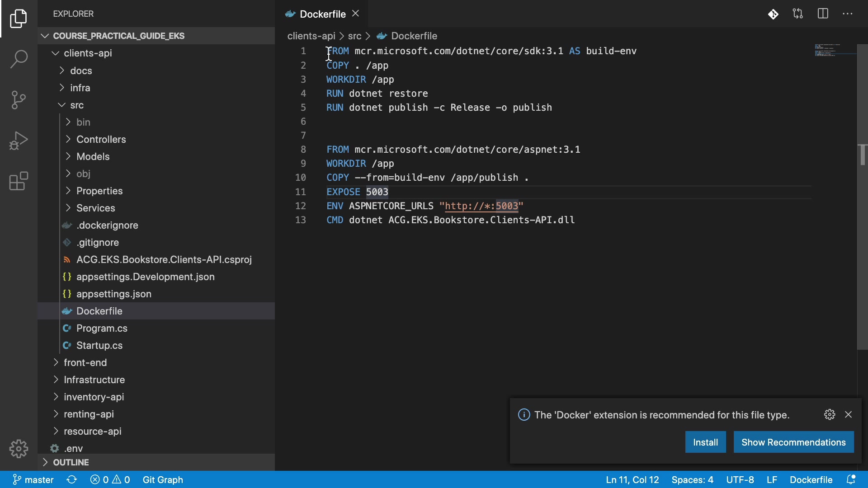Split the editor to the right

tap(823, 14)
